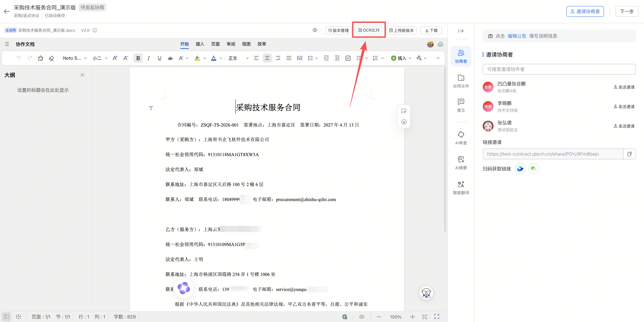Image resolution: width=644 pixels, height=322 pixels.
Task: Click the redo icon in toolbar
Action: (30, 58)
